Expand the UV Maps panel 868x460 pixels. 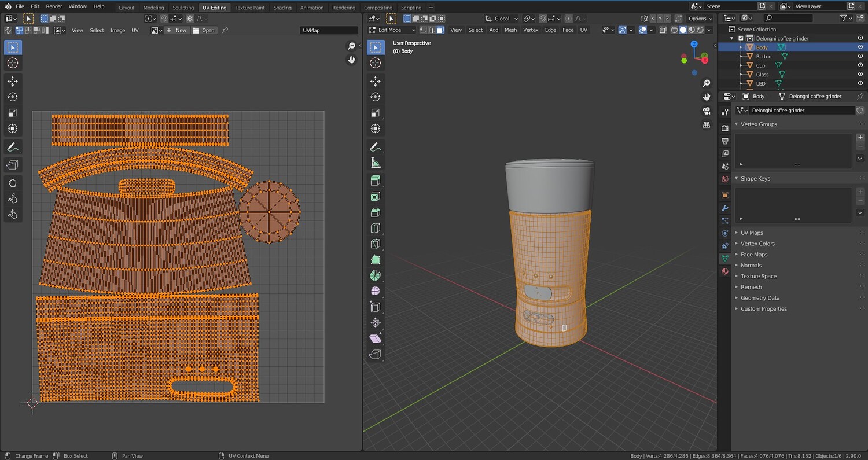point(752,233)
